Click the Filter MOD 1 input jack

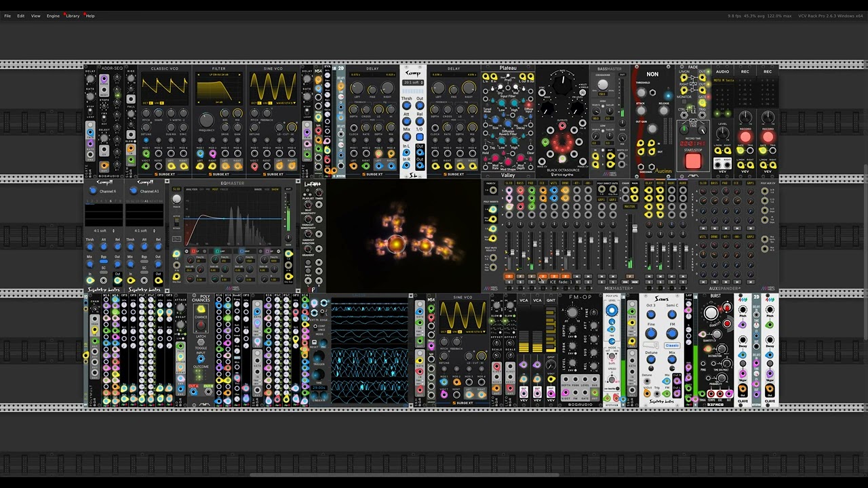tap(200, 154)
